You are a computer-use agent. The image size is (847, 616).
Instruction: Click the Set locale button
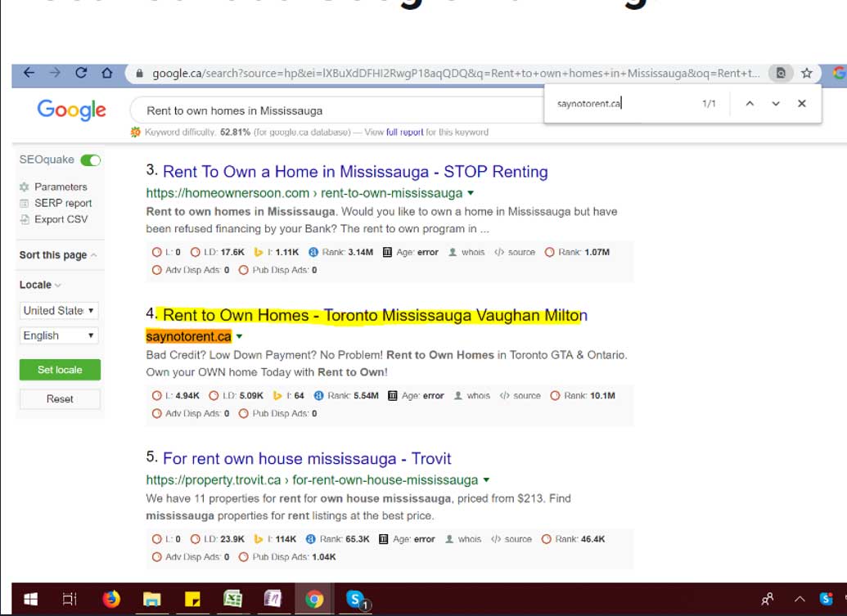click(60, 370)
